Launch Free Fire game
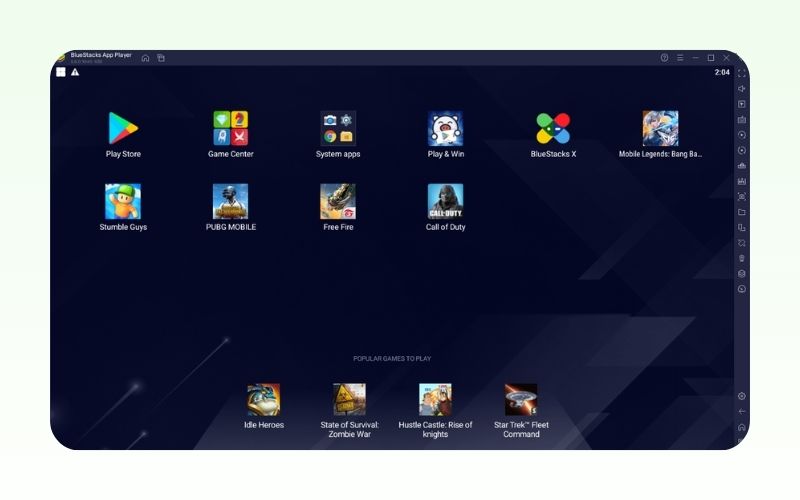800x500 pixels. click(338, 202)
